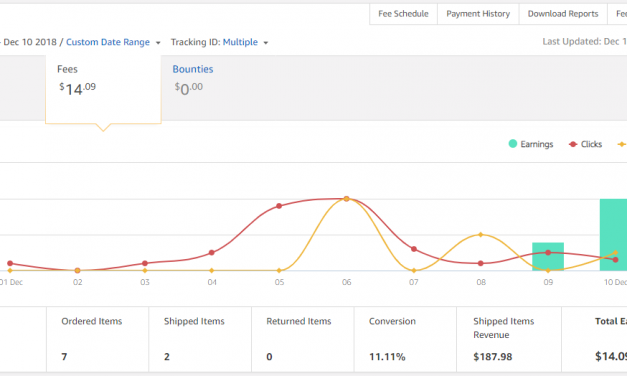Viewport: 627px width, 376px height.
Task: Toggle the Clicks legend item
Action: [585, 144]
